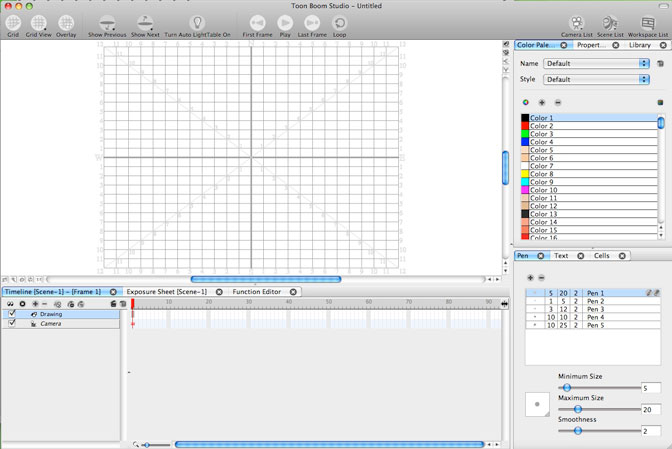
Task: Open the palette Name dropdown
Action: tap(596, 63)
